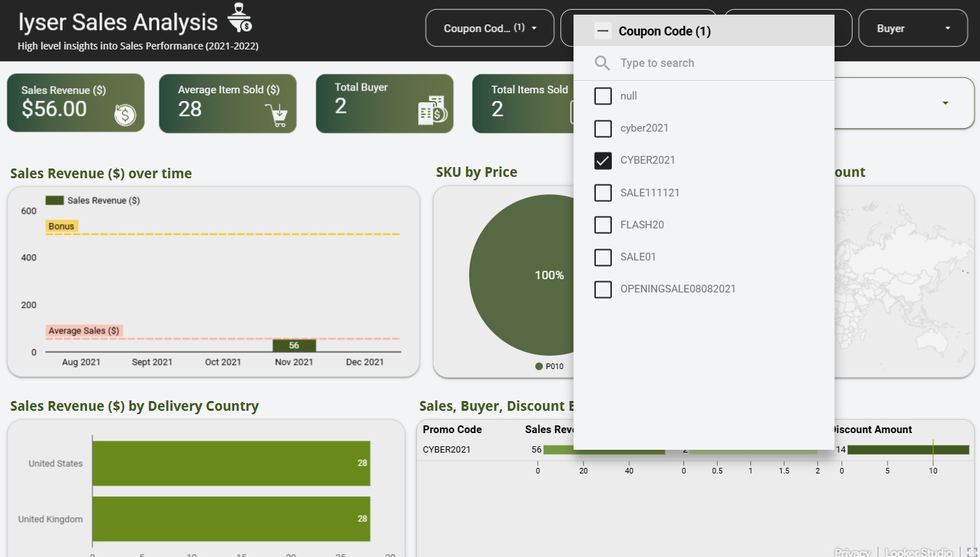Image resolution: width=980 pixels, height=557 pixels.
Task: Click the Total Buyer receipt icon
Action: click(432, 111)
